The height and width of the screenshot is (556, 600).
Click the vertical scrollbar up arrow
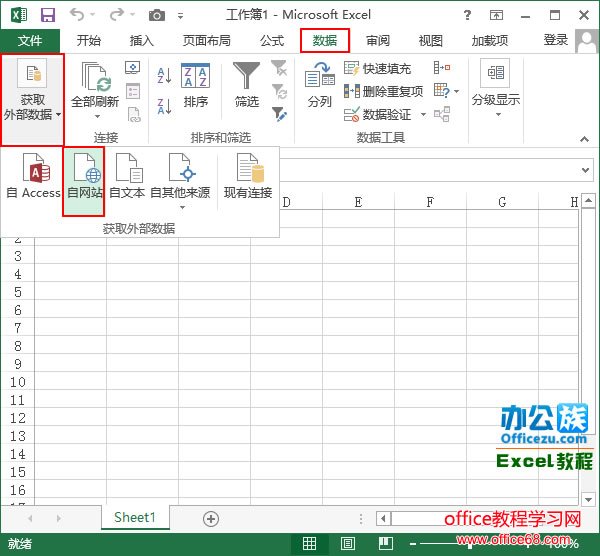pos(588,201)
